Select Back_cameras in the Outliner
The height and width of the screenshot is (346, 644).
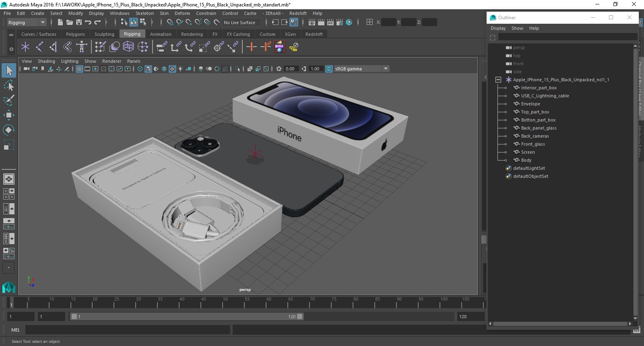pos(535,136)
